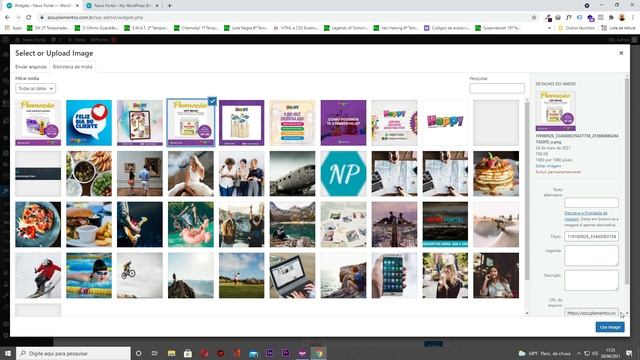Click the Use Image button
640x360 pixels.
click(610, 327)
